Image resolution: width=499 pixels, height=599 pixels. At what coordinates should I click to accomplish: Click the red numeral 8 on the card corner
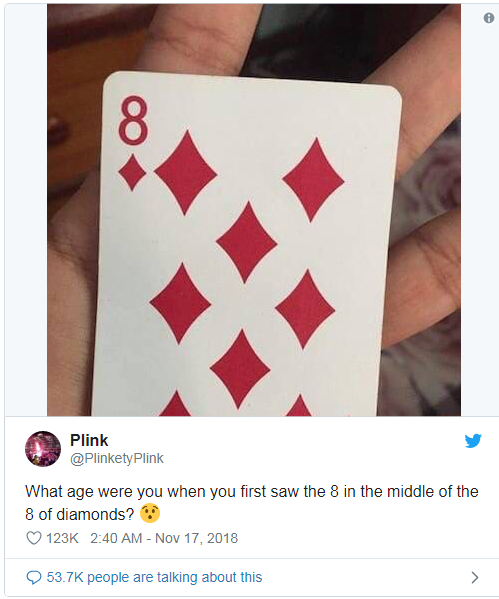(x=133, y=120)
